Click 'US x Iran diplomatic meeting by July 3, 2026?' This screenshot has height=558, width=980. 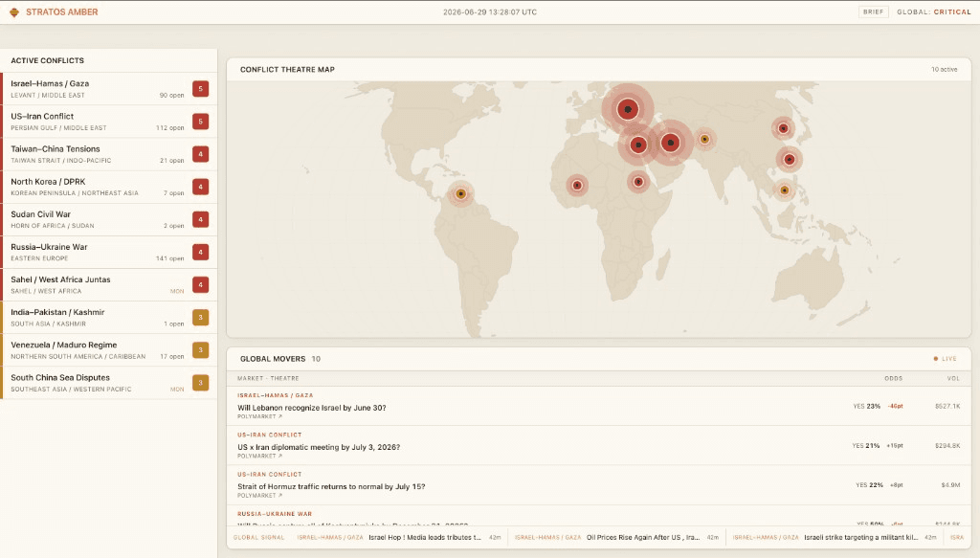pyautogui.click(x=319, y=447)
